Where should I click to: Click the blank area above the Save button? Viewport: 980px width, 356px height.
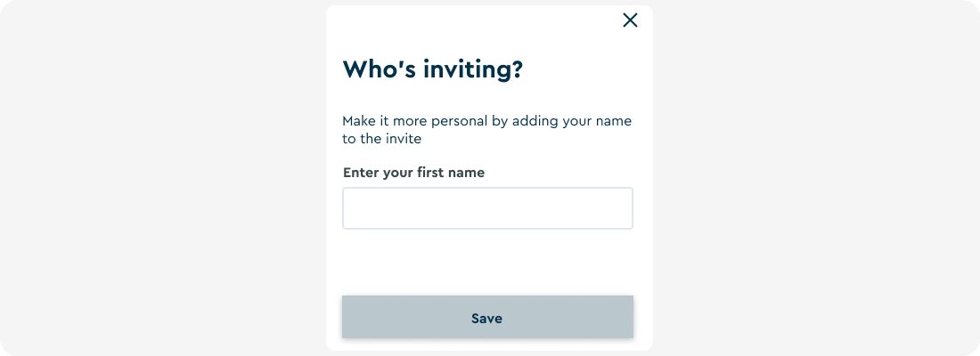487,263
